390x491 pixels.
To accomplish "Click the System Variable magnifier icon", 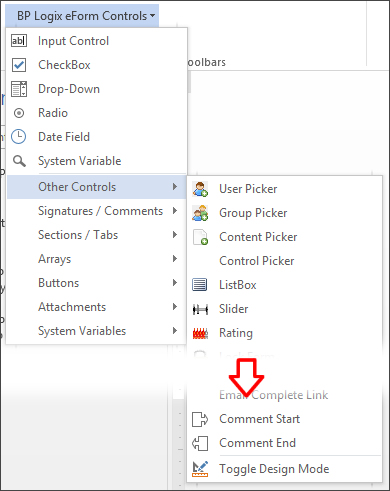I will tap(19, 161).
